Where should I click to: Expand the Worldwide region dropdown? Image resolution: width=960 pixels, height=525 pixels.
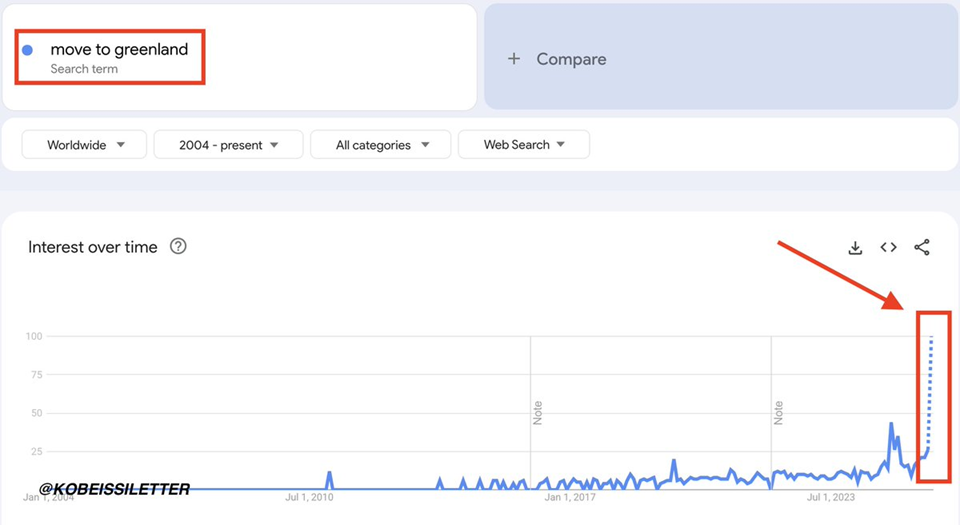click(x=85, y=145)
